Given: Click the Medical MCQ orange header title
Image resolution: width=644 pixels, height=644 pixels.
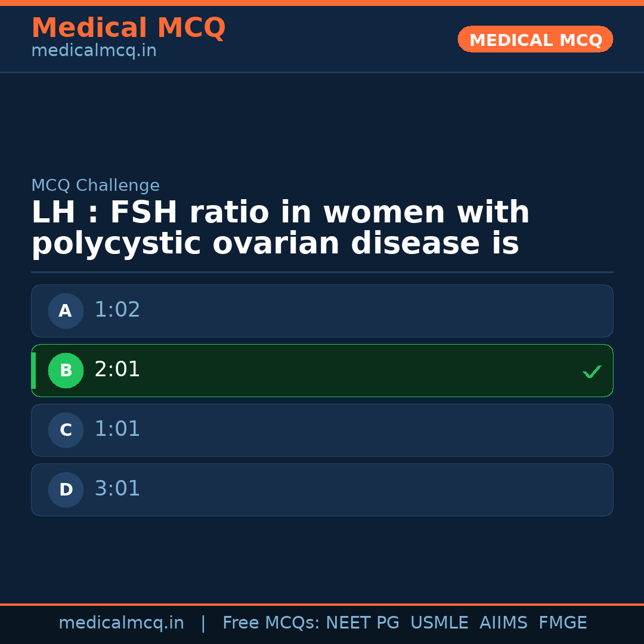Looking at the screenshot, I should pos(128,28).
